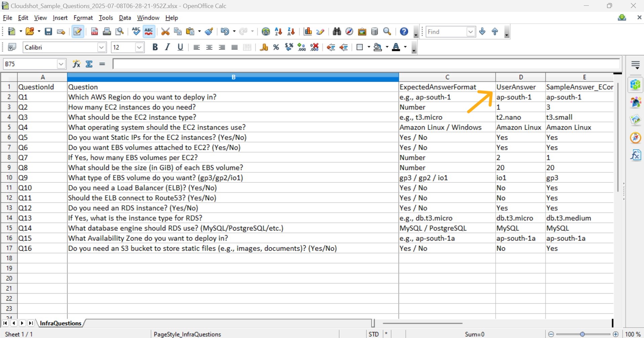
Task: Insert a Chart icon
Action: [x=308, y=32]
